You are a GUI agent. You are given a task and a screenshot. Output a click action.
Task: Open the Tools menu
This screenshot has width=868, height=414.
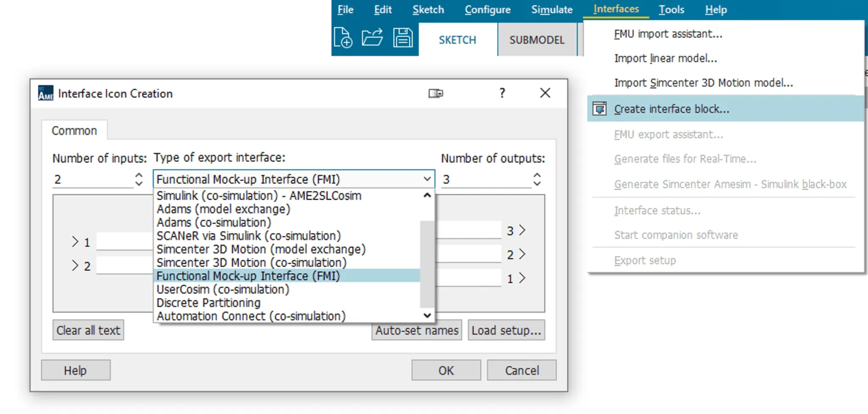pyautogui.click(x=671, y=10)
